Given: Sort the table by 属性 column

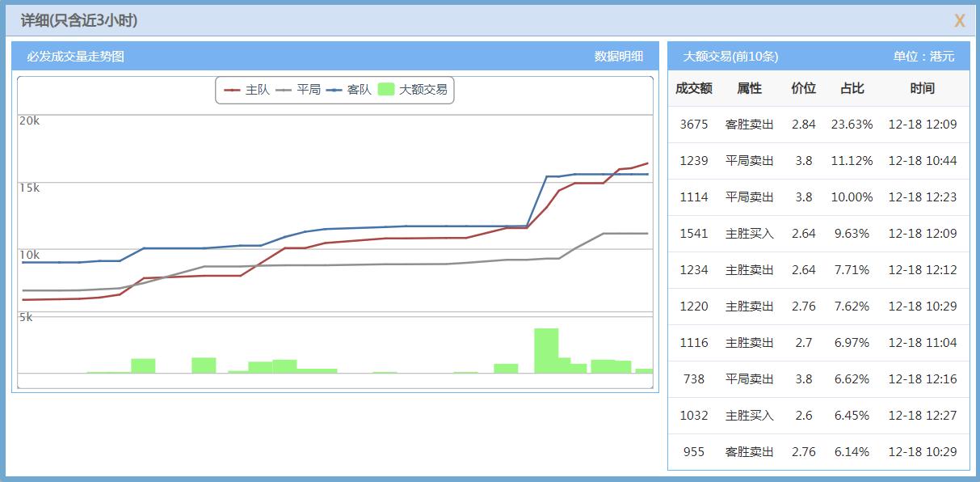Looking at the screenshot, I should [x=749, y=88].
